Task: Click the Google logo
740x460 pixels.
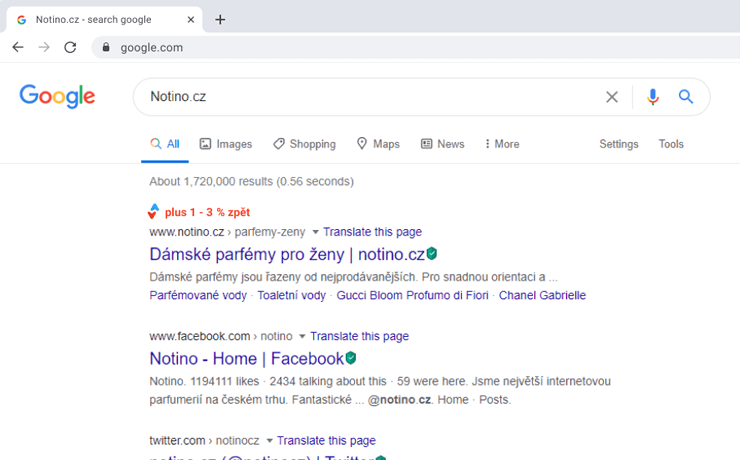Action: (x=57, y=96)
